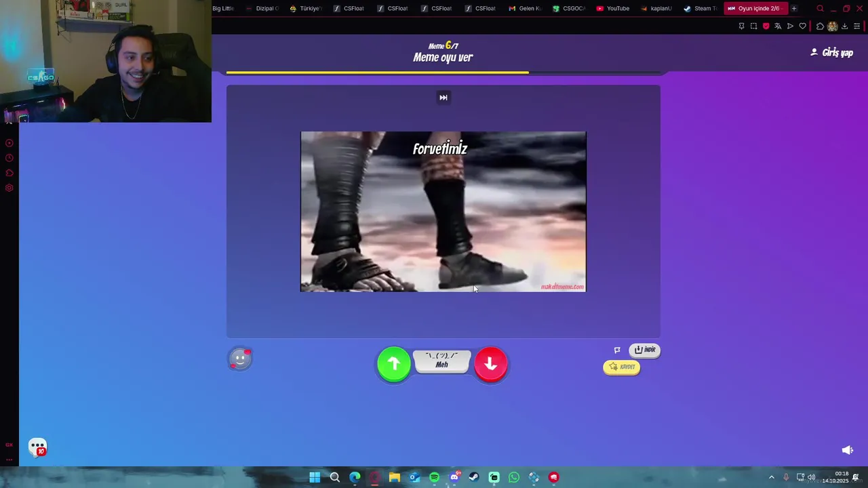
Task: Open the GX corner icon in sidebar
Action: coord(9,445)
